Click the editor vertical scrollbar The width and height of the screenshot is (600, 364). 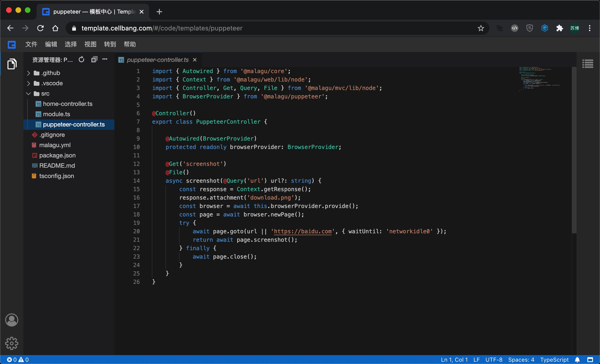[574, 150]
